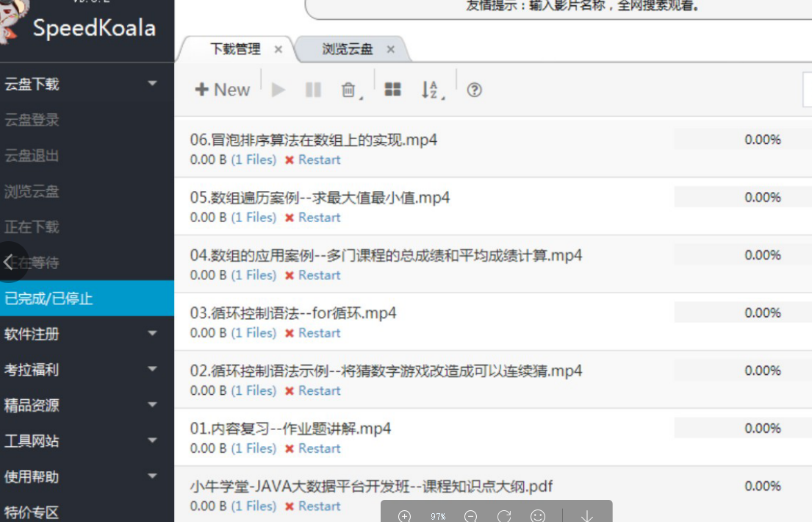Restart 02.循环控制语法示例 download
812x522 pixels.
tap(319, 390)
